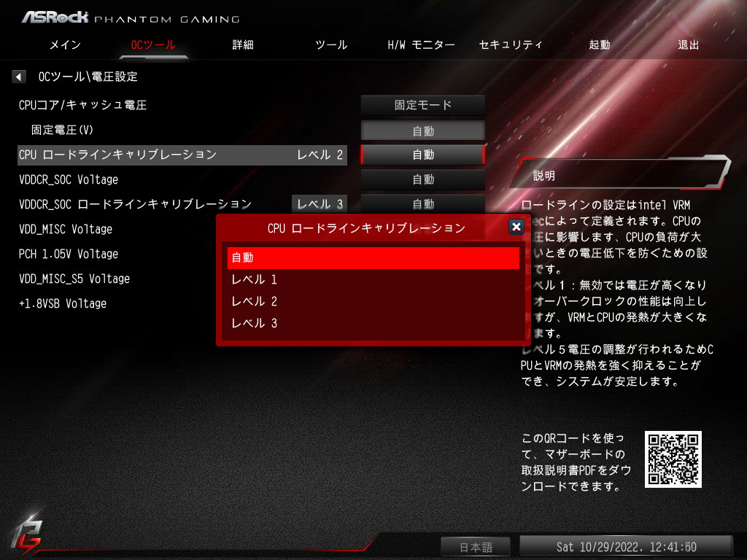Viewport: 747px width, 560px height.
Task: Go to the セキュリティ tab
Action: click(510, 44)
